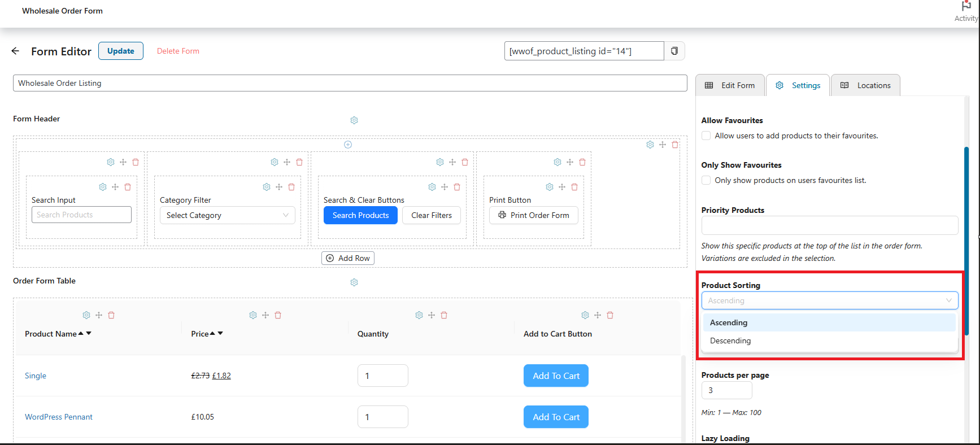Open Add to Cart Button column settings
The height and width of the screenshot is (445, 980).
tap(585, 315)
